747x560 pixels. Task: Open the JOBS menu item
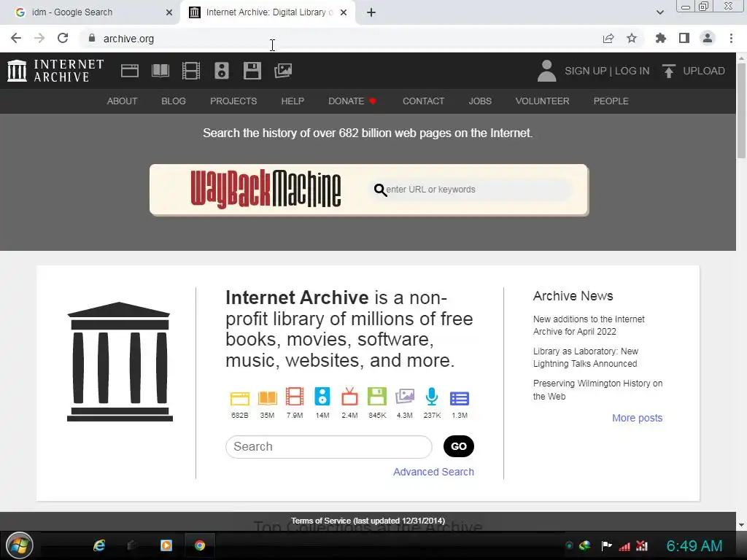point(480,101)
